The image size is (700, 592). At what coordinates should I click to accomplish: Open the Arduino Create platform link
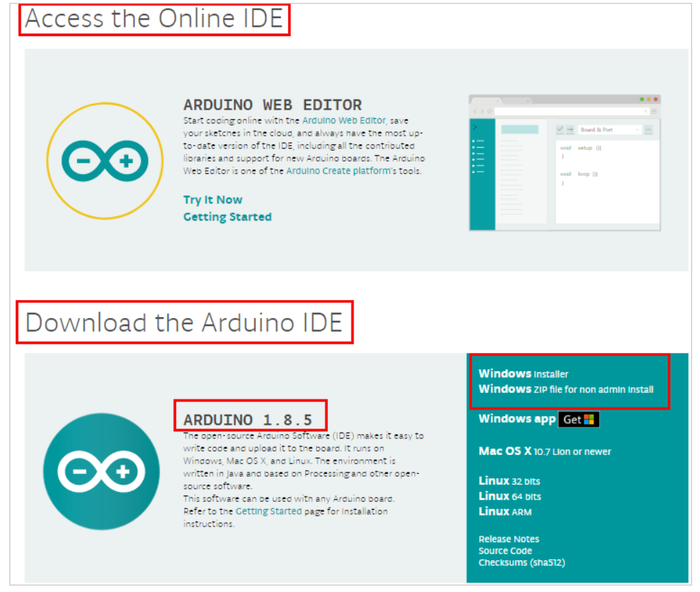point(339,171)
